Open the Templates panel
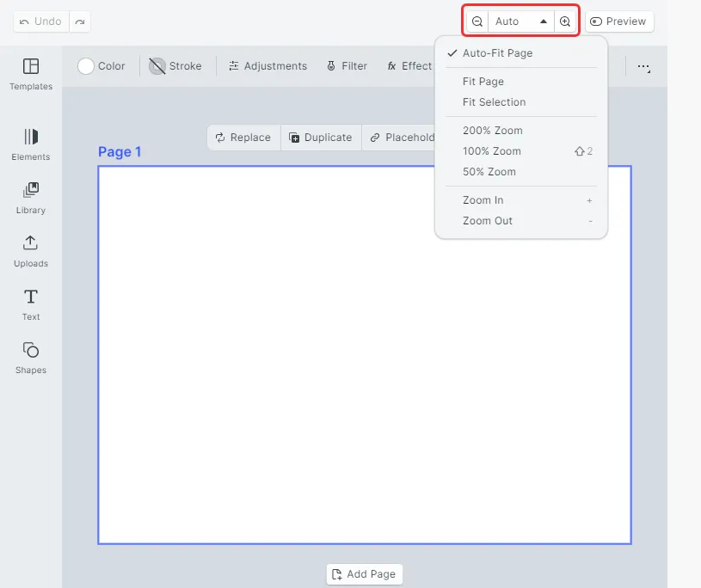This screenshot has width=701, height=588. pos(31,74)
